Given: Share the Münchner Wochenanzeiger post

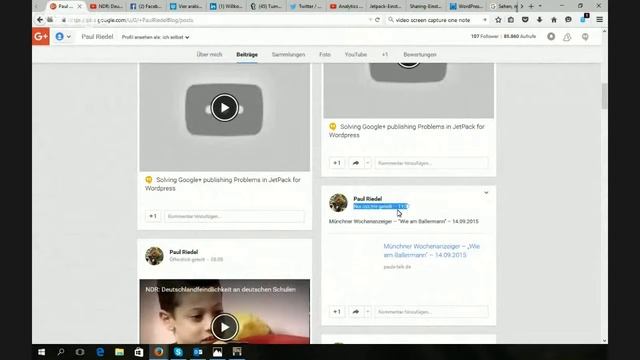Looking at the screenshot, I should (356, 312).
